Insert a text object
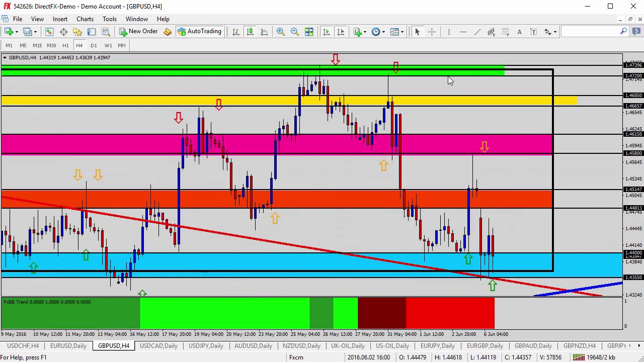The height and width of the screenshot is (362, 644). pos(519,32)
